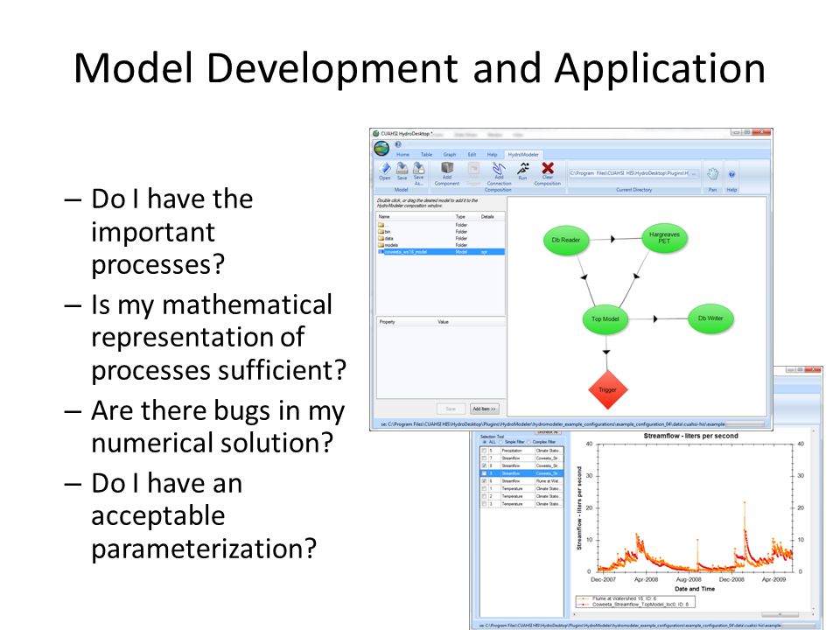Image resolution: width=840 pixels, height=630 pixels.
Task: Click the front window status bar path
Action: tap(552, 424)
